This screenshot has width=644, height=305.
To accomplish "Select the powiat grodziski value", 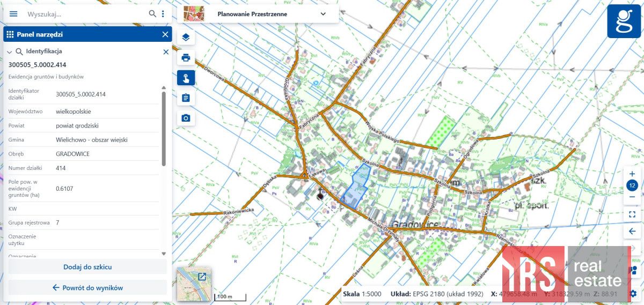I will [x=77, y=125].
